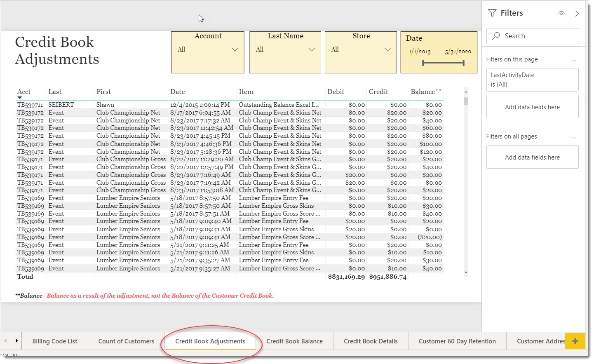The image size is (594, 364).
Task: Click the sort arrow under Acct header
Action: [19, 98]
